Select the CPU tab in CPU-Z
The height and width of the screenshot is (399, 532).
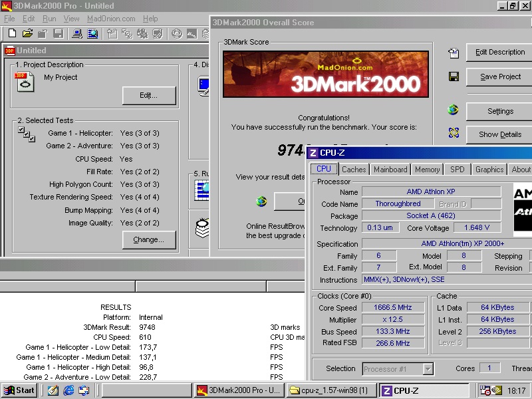[x=324, y=169]
